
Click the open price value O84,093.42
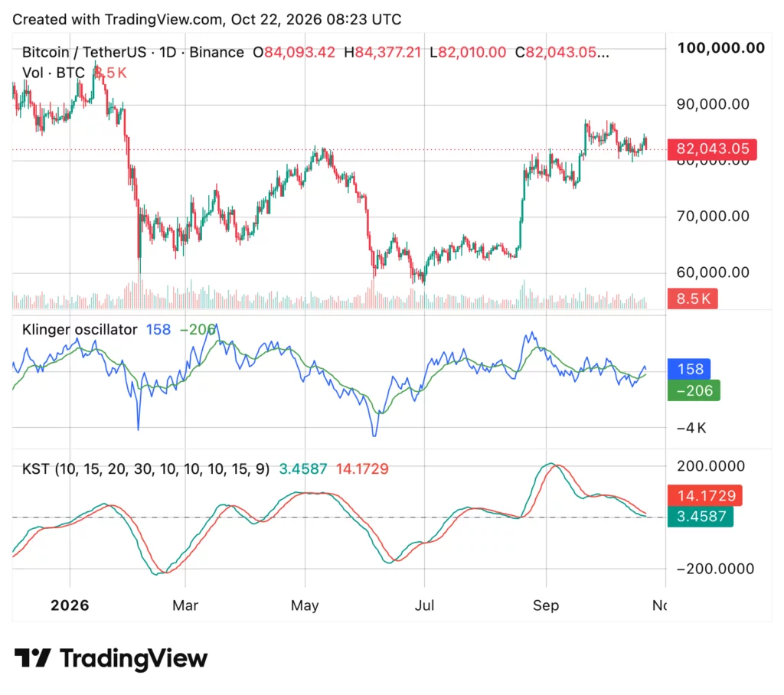294,52
